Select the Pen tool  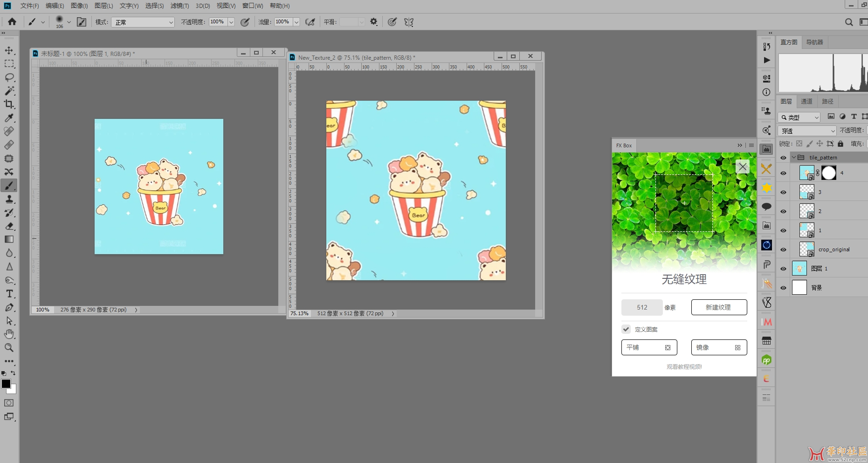tap(9, 307)
